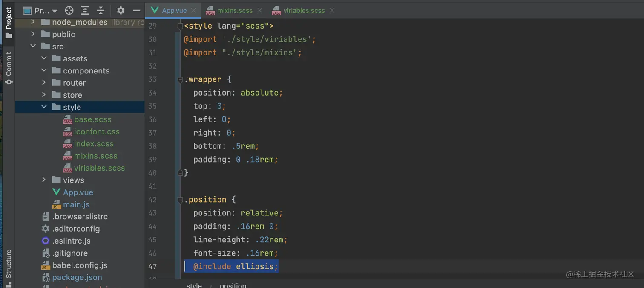This screenshot has width=644, height=288.
Task: Hide the Project panel with minus icon
Action: pyautogui.click(x=136, y=10)
